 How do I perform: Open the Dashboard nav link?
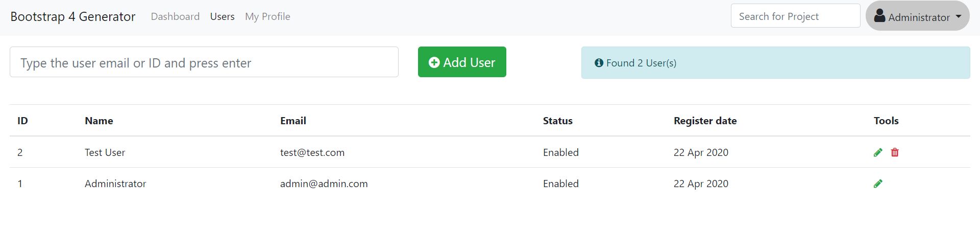175,16
